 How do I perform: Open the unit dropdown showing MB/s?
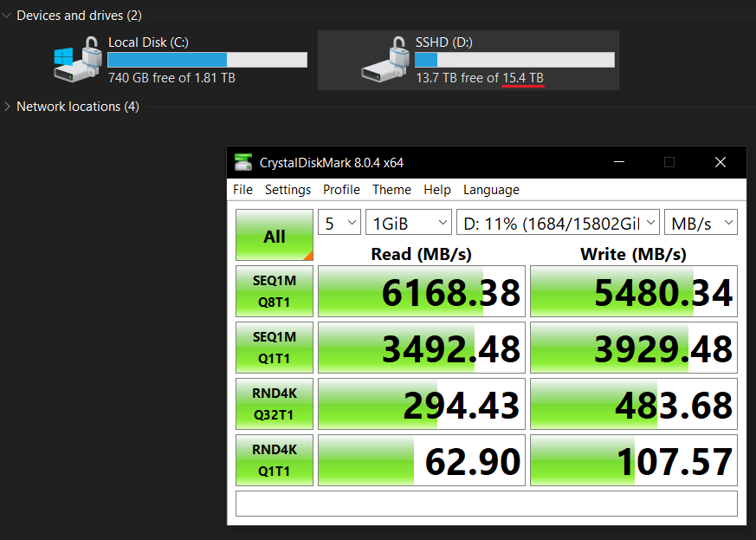pos(701,223)
